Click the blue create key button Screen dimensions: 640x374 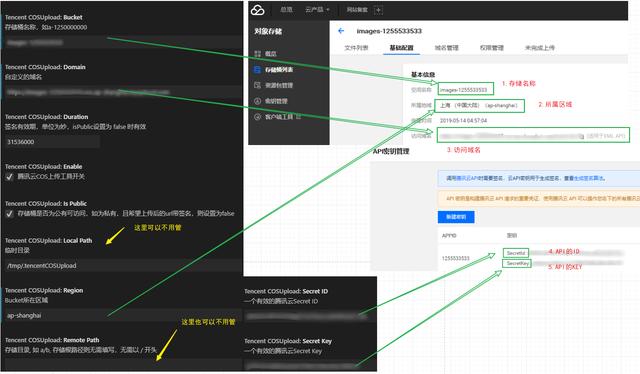click(x=456, y=217)
